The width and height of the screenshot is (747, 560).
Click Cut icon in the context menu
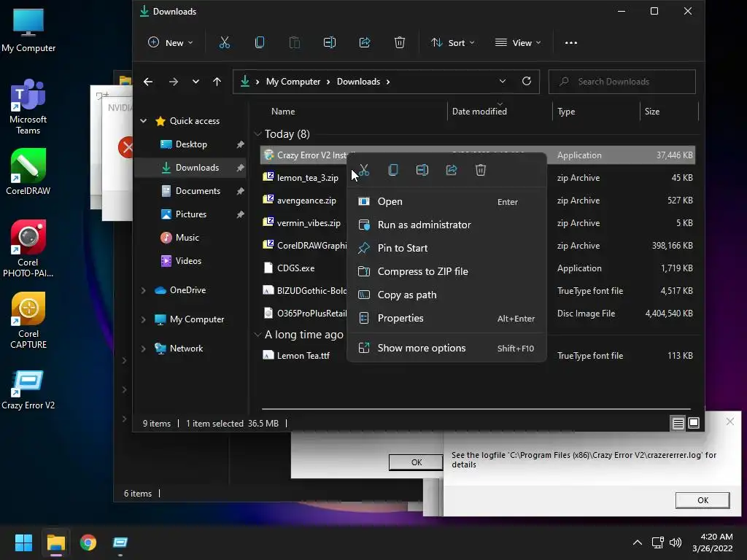(x=364, y=170)
